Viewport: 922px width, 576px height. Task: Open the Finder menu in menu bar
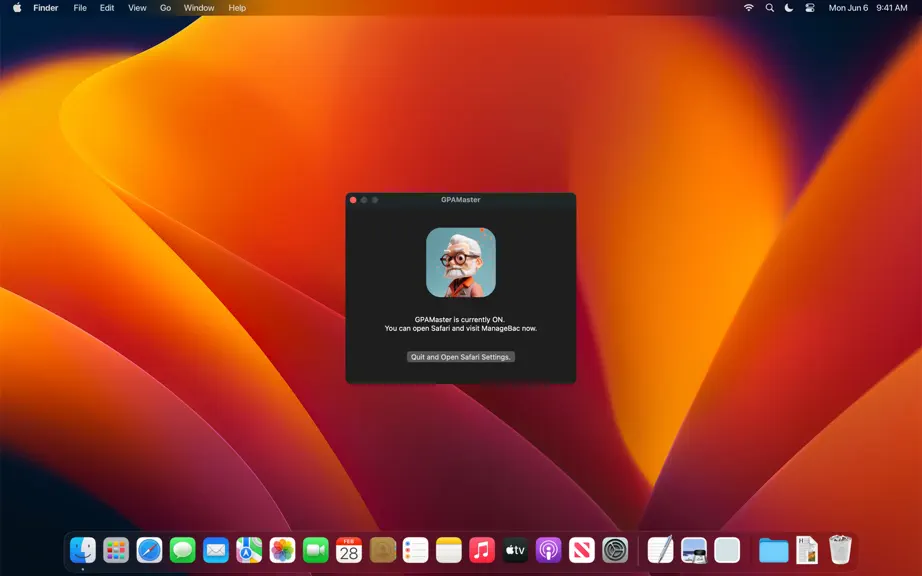[x=45, y=8]
